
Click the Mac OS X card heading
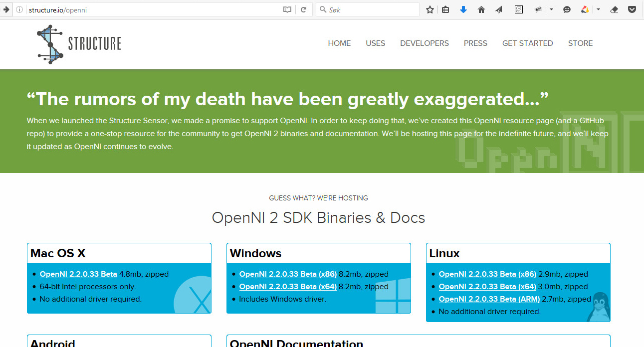click(58, 253)
